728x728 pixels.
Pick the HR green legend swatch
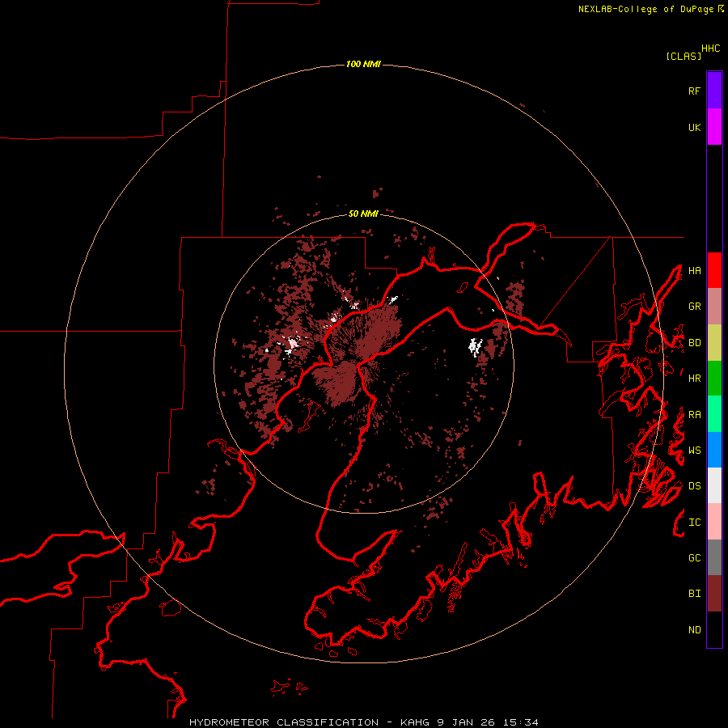coord(714,379)
